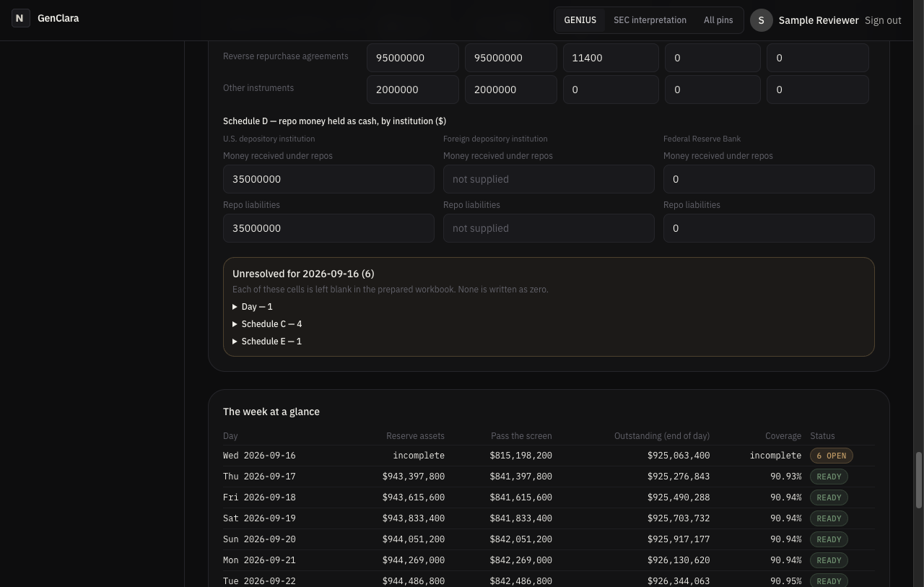Click the $815,198,200 pass the screen value
The width and height of the screenshot is (924, 587).
520,456
